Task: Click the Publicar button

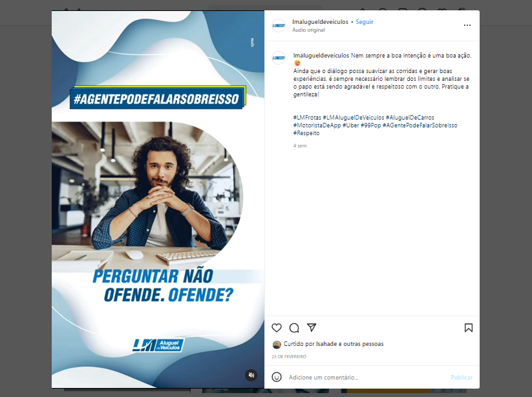Action: [462, 378]
